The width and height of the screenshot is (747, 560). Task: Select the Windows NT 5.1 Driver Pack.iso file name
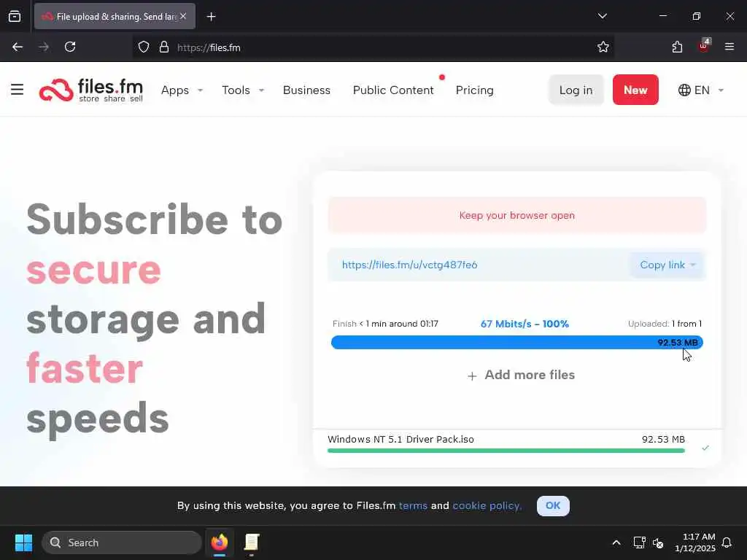pyautogui.click(x=400, y=440)
